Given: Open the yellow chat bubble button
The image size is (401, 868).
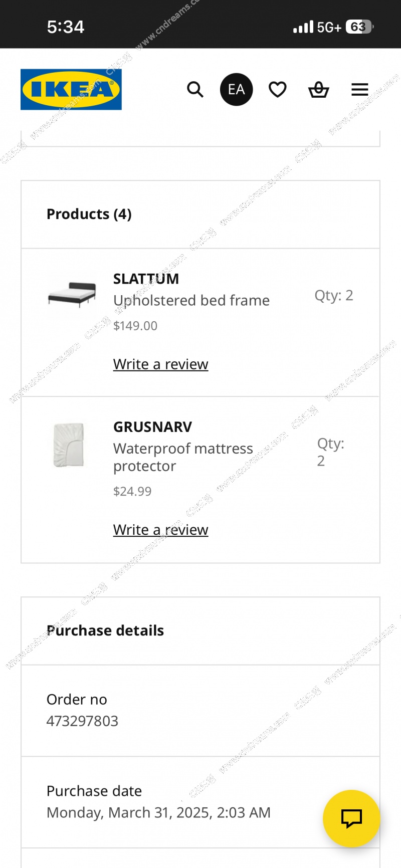Looking at the screenshot, I should (x=351, y=818).
